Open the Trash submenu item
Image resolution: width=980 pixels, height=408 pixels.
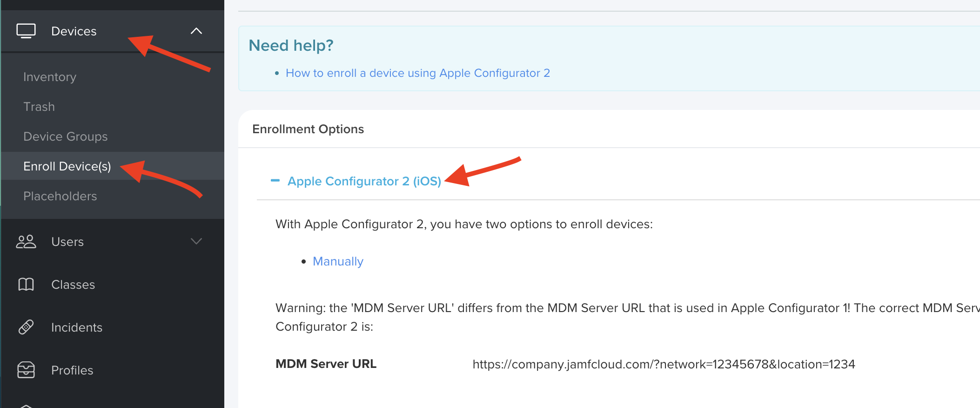coord(39,107)
